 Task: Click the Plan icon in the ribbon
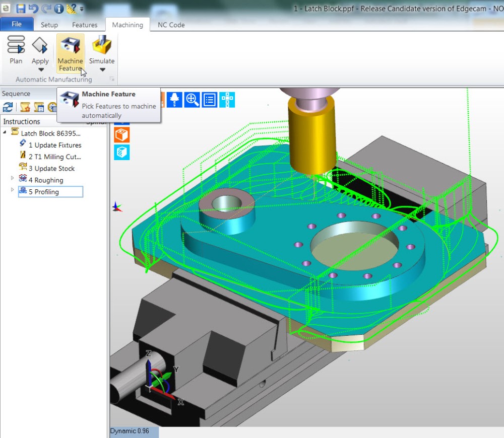16,45
